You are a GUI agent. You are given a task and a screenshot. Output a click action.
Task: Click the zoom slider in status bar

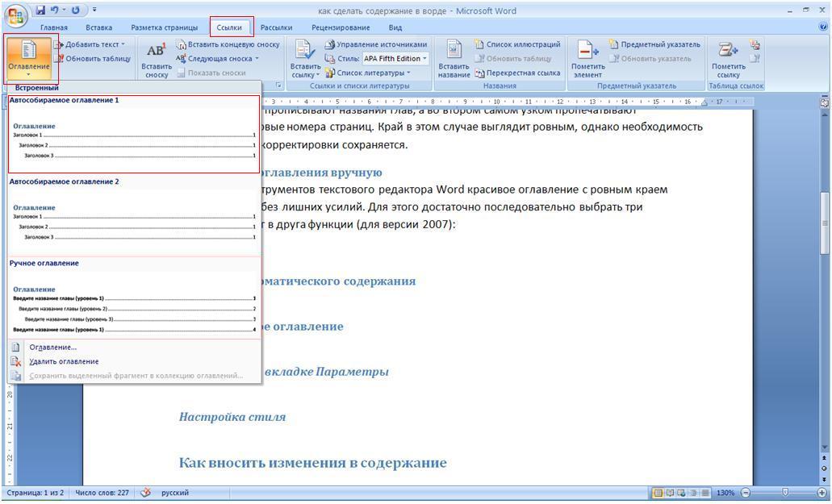click(x=784, y=493)
